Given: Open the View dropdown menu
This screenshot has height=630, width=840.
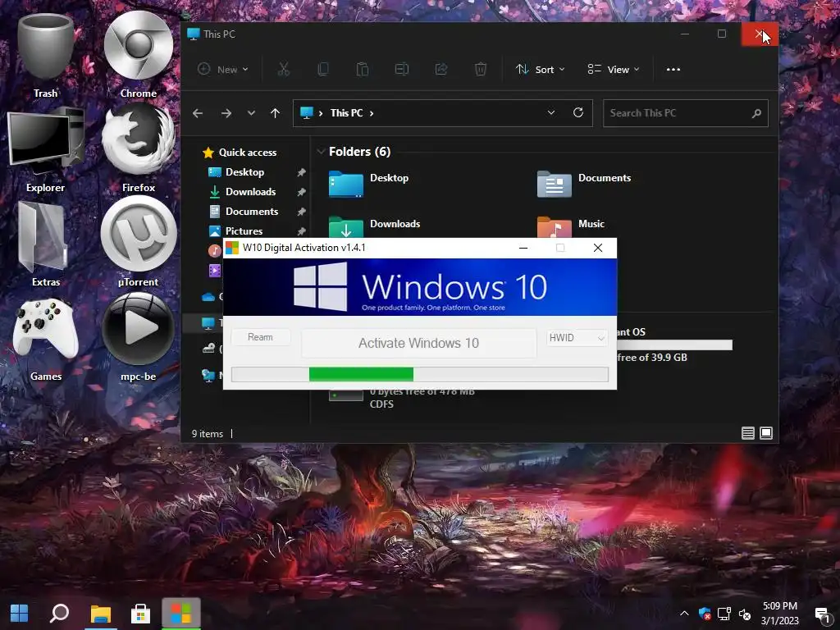Looking at the screenshot, I should coord(614,69).
